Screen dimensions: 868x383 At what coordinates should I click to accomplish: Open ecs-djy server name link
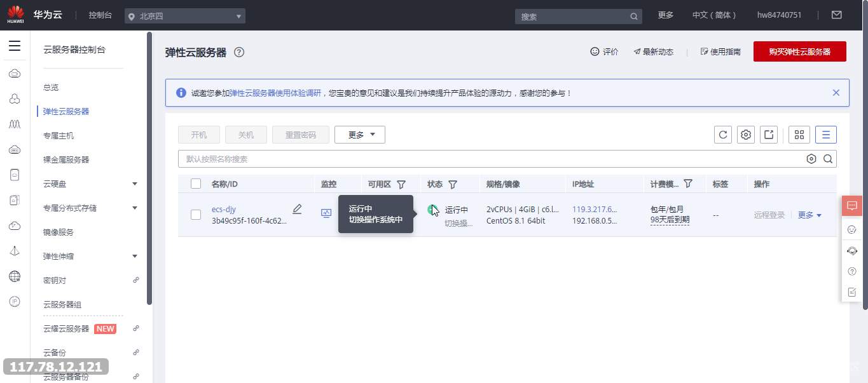click(x=224, y=209)
